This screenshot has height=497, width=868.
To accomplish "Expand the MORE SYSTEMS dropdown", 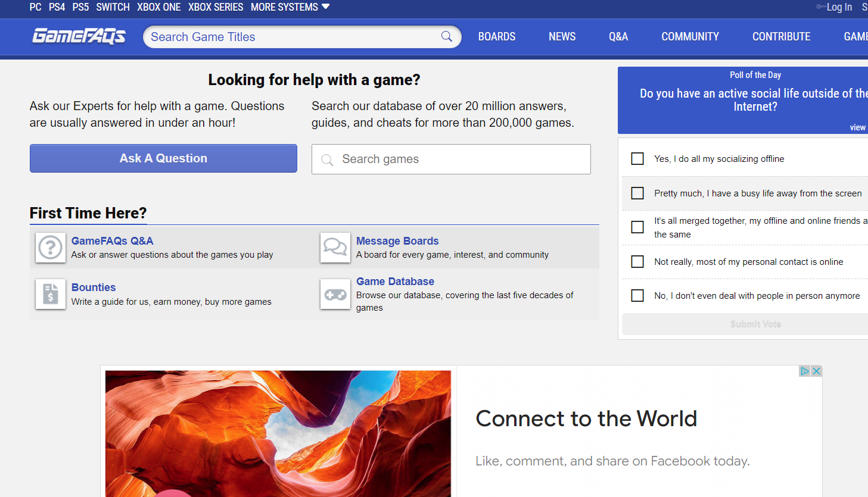I will tap(290, 7).
